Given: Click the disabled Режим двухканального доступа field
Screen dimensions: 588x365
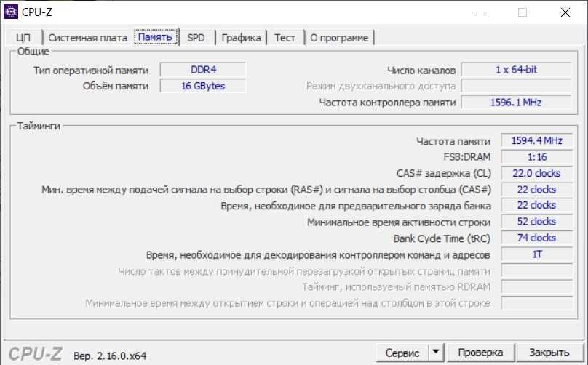Looking at the screenshot, I should 516,86.
